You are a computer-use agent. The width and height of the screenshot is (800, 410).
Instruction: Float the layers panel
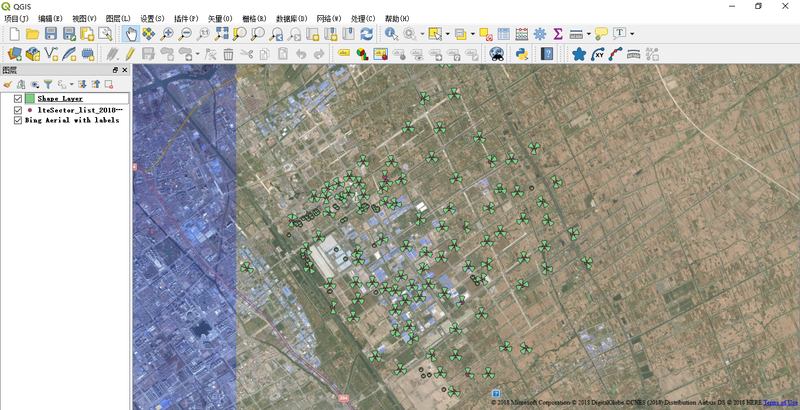pos(115,70)
